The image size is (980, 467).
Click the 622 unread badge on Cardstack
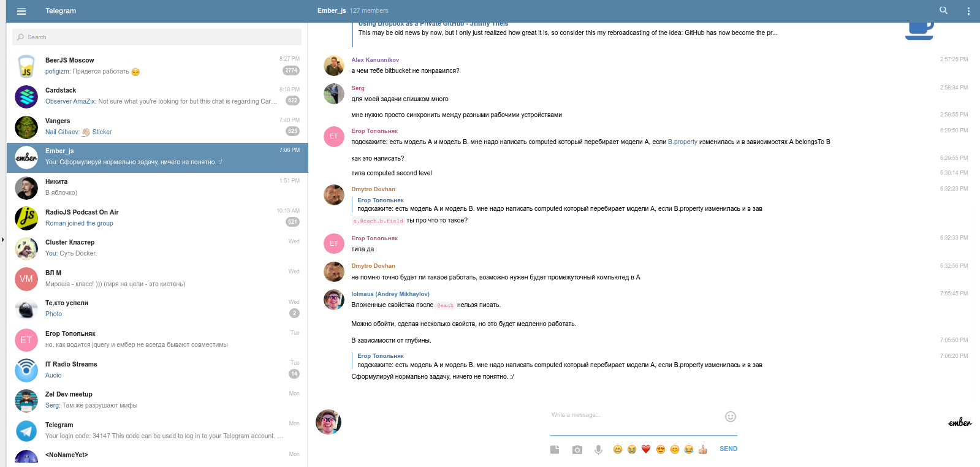[293, 101]
